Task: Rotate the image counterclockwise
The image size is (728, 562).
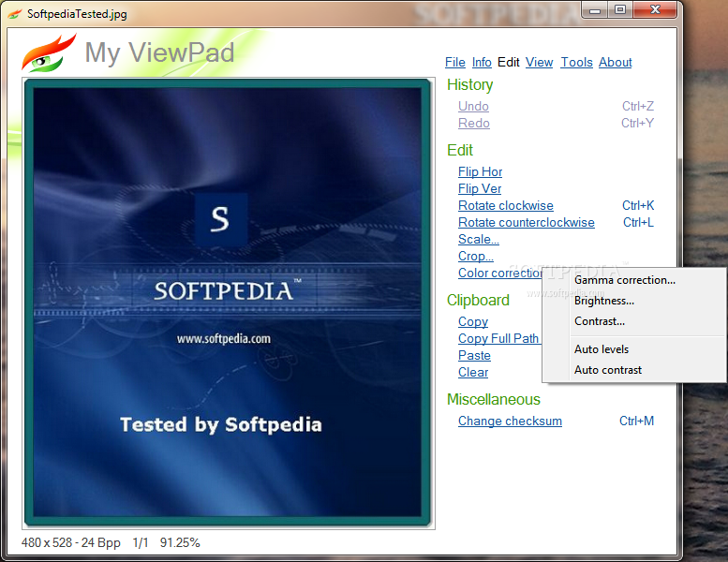Action: coord(526,222)
